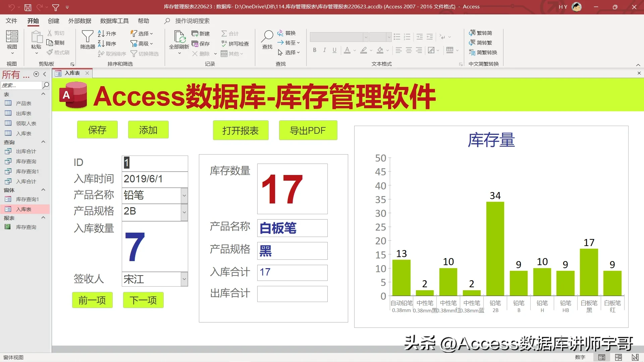Click the 导出PDF button

[x=308, y=130]
